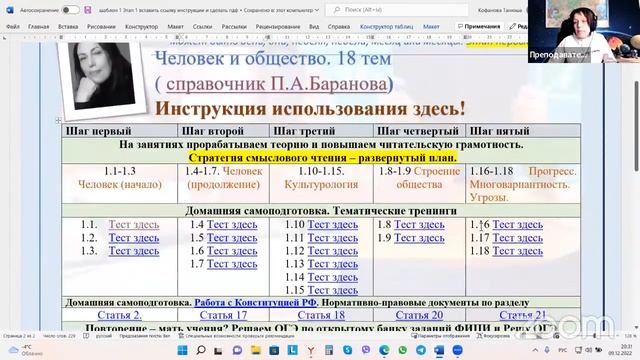The height and width of the screenshot is (360, 640).
Task: Click the Примечания button
Action: point(479,27)
